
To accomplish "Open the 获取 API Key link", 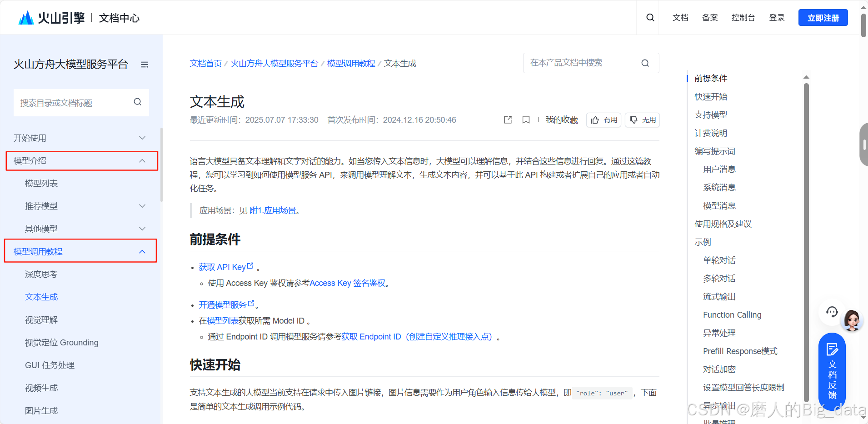I will tap(226, 267).
